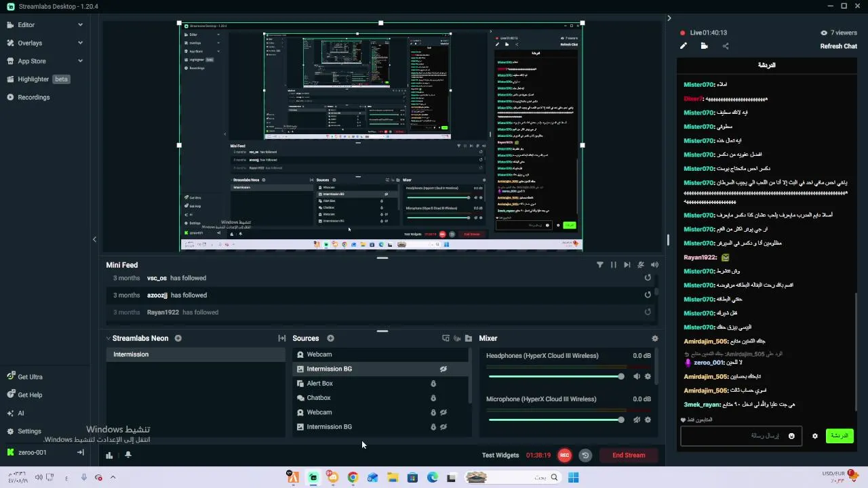Open the AI sidebar item

[x=16, y=413]
